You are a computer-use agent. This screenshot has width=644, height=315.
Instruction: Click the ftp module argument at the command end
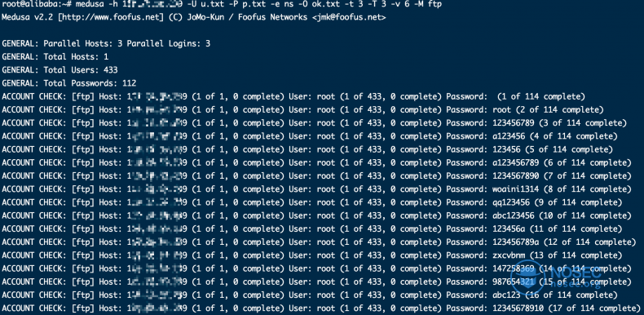point(434,4)
